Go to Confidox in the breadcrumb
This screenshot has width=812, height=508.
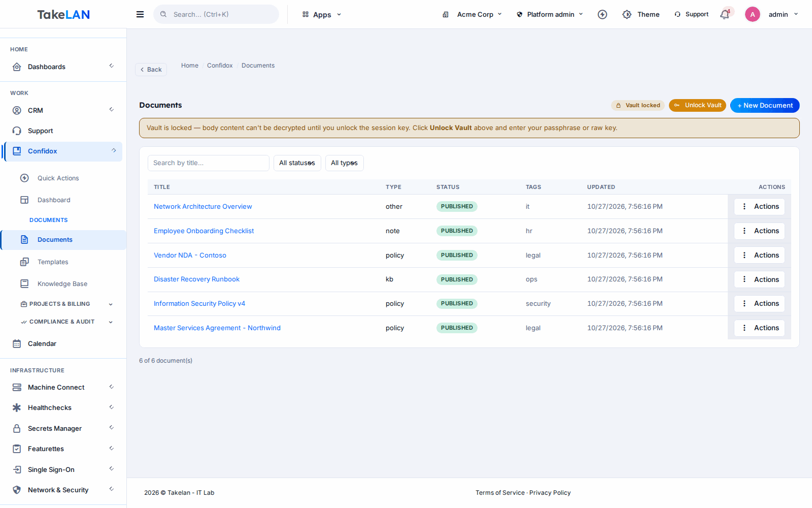tap(220, 66)
